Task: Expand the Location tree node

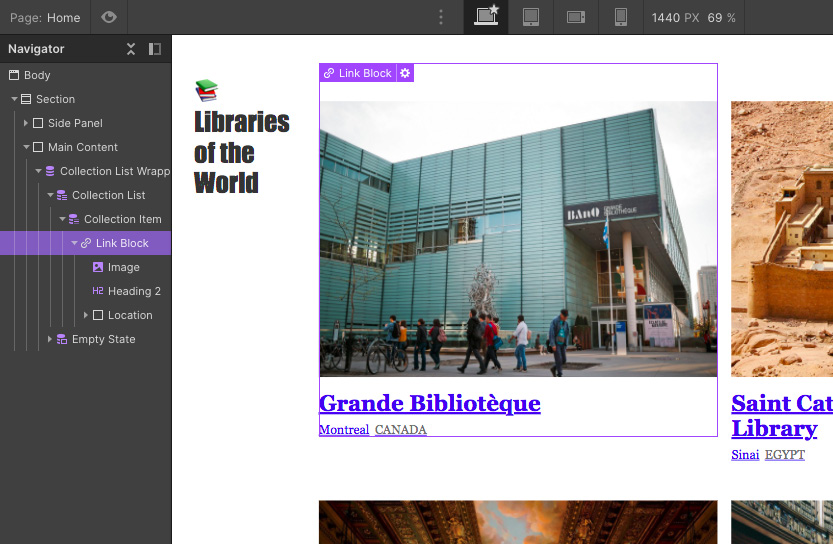Action: pyautogui.click(x=86, y=315)
